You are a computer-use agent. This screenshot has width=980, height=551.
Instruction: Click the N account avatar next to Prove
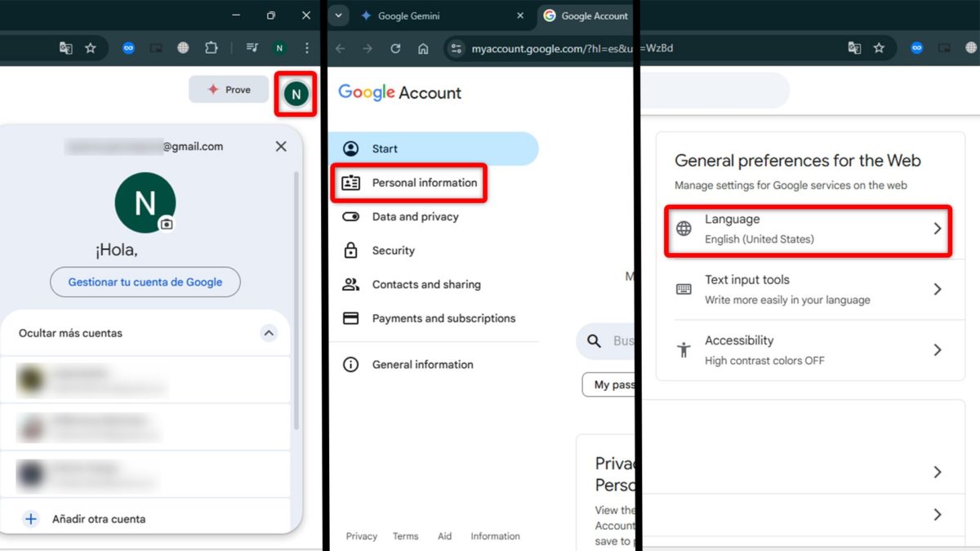296,94
